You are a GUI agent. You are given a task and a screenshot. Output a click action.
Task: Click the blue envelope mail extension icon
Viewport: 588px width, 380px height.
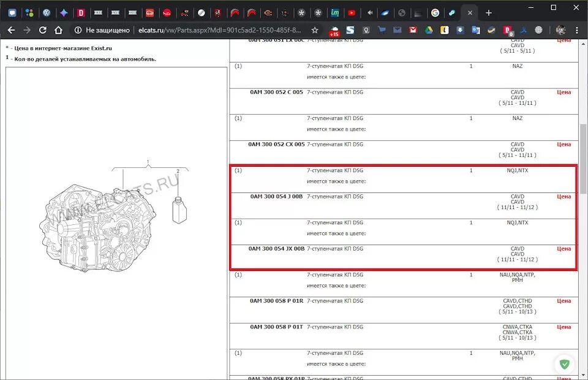[x=397, y=30]
